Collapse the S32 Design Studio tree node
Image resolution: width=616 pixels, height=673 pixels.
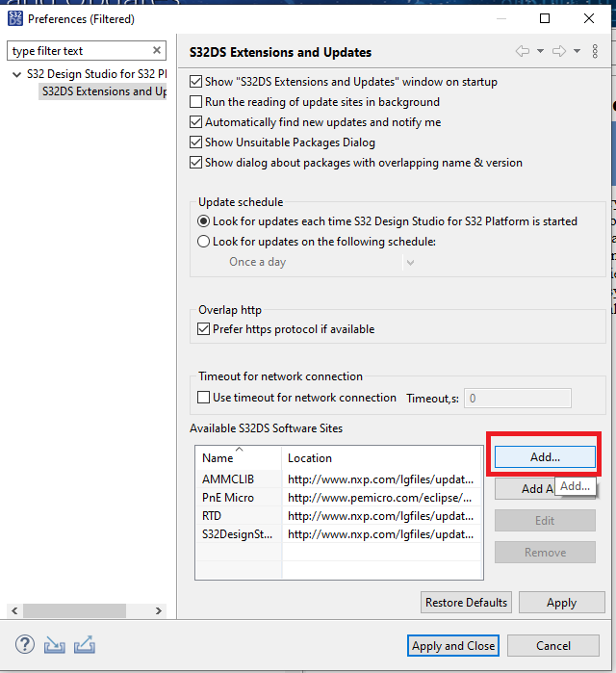15,74
